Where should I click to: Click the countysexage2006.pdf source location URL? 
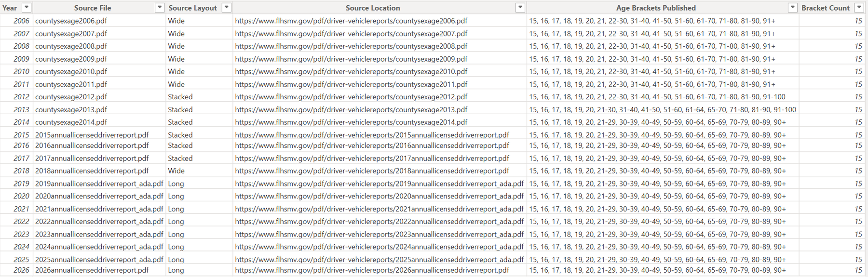click(351, 21)
